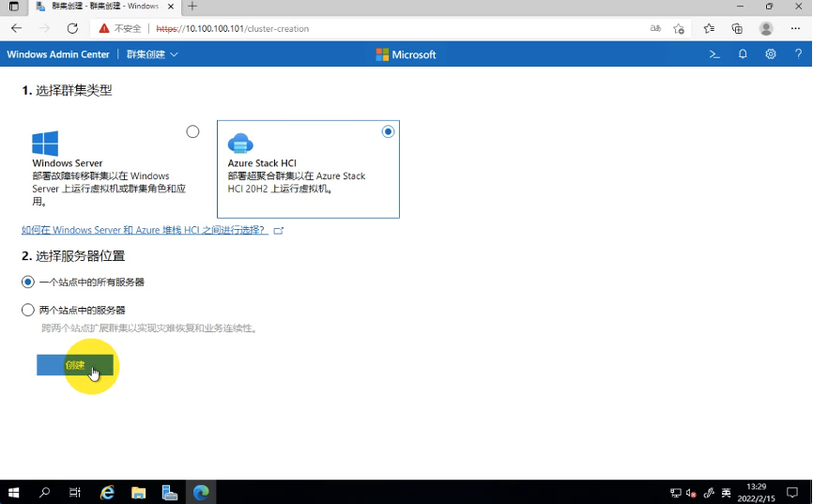
Task: Open a new browser tab
Action: click(x=192, y=7)
